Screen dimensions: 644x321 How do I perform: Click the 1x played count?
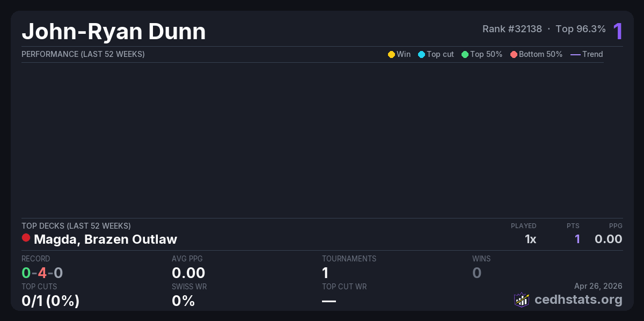(530, 239)
